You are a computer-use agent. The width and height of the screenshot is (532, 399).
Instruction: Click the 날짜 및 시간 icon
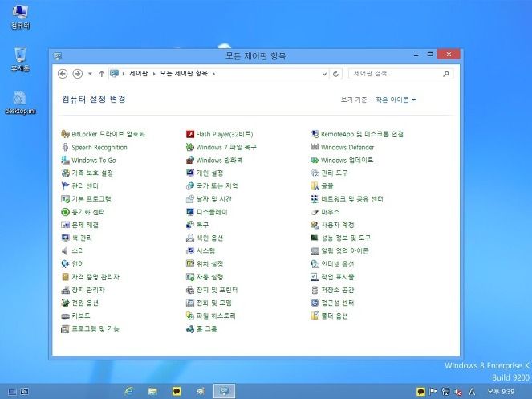190,199
